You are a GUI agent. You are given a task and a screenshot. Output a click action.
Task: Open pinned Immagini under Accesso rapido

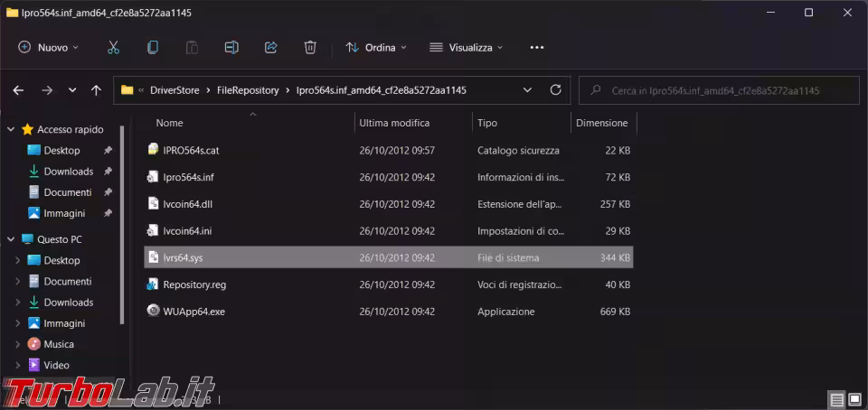coord(64,213)
